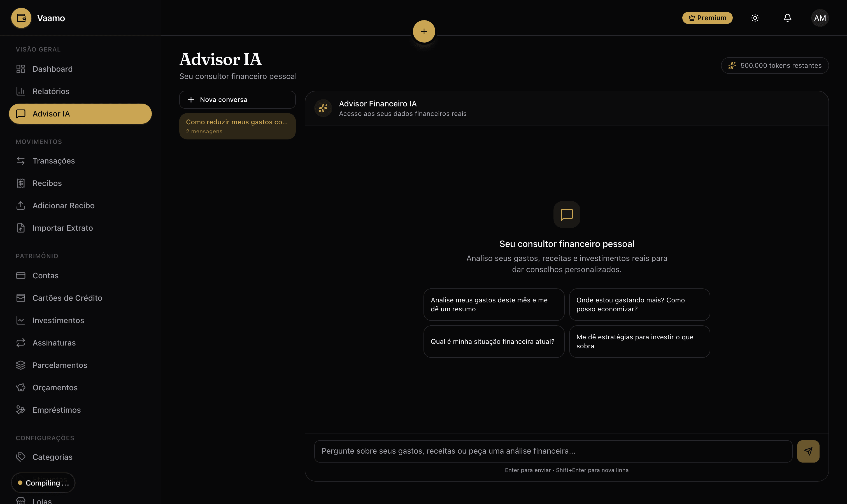Toggle light/dark theme with sun icon
This screenshot has width=847, height=504.
click(755, 18)
